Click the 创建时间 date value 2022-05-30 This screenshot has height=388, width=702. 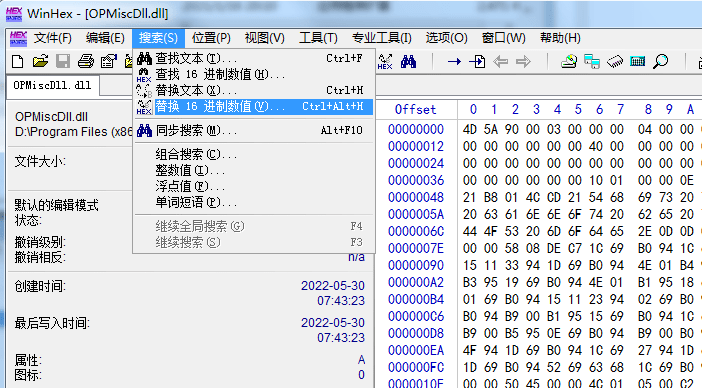333,286
